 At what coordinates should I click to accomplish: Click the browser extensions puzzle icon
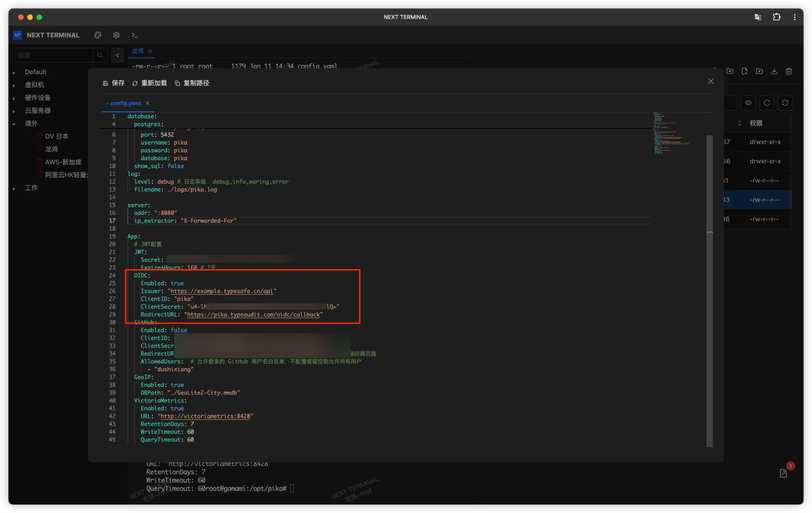tap(777, 17)
